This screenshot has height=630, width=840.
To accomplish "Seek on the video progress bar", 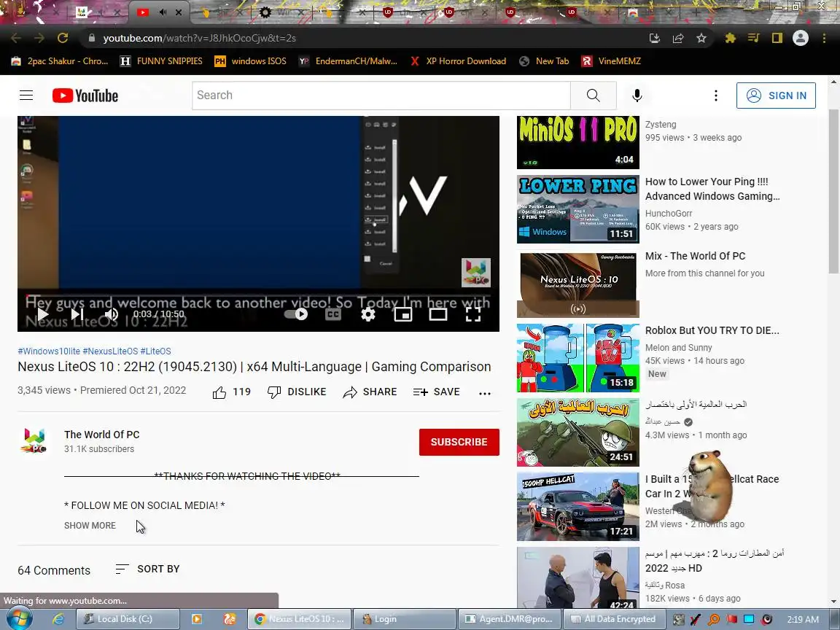I will point(258,295).
